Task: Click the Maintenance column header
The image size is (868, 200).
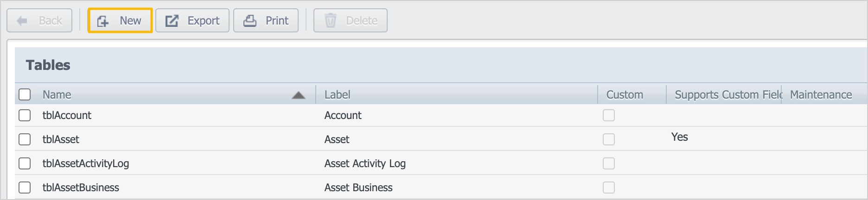Action: tap(821, 94)
